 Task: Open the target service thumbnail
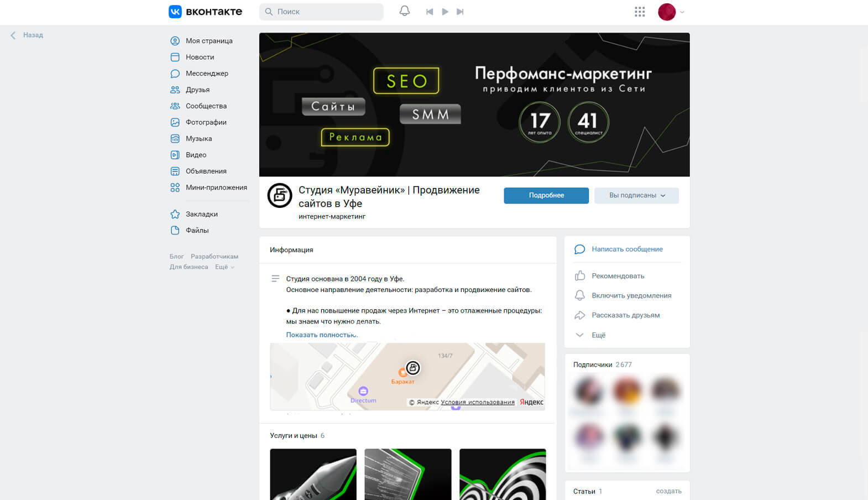503,475
